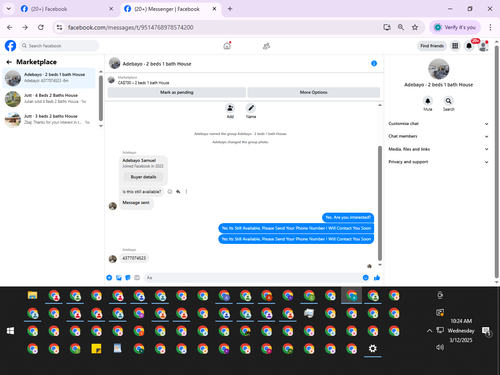Open the taskbar clock showing 10:24 AM

point(461,330)
